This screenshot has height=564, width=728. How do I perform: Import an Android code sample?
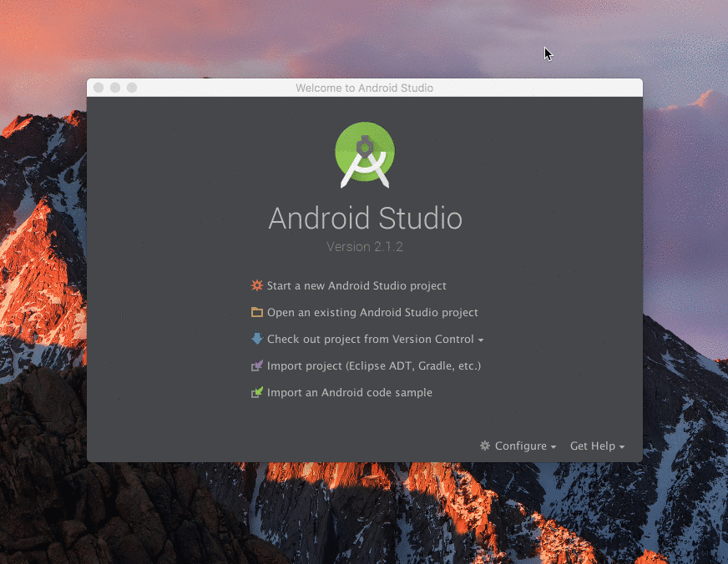(349, 392)
